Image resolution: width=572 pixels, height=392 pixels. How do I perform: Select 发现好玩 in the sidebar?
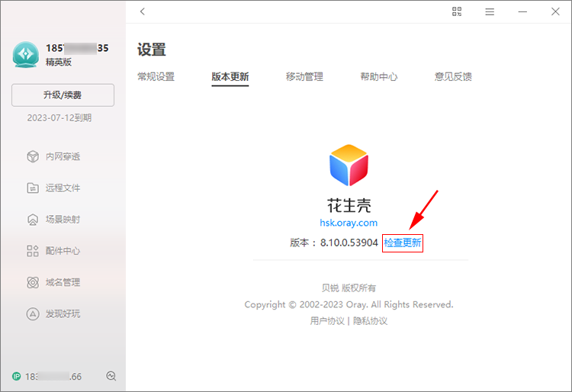[x=63, y=313]
